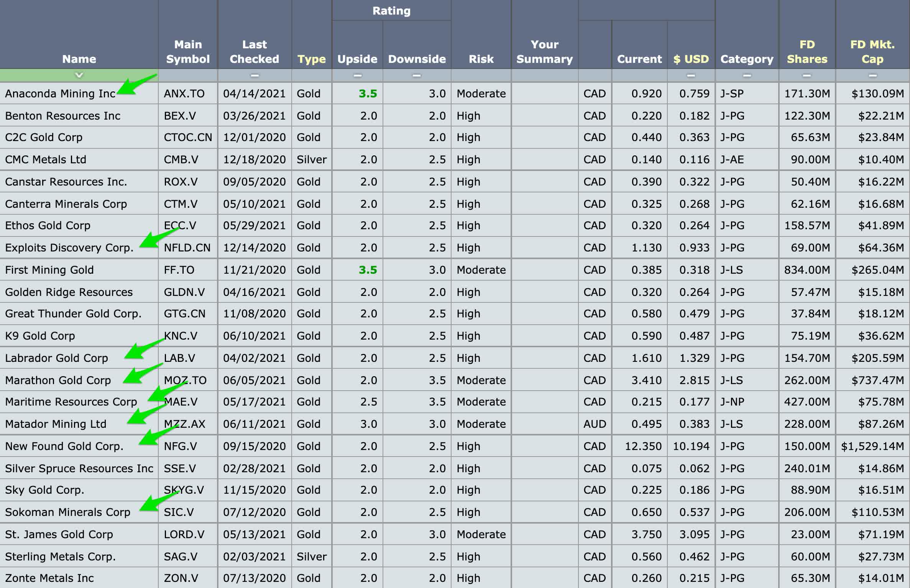Click the Risk column header

[x=481, y=59]
